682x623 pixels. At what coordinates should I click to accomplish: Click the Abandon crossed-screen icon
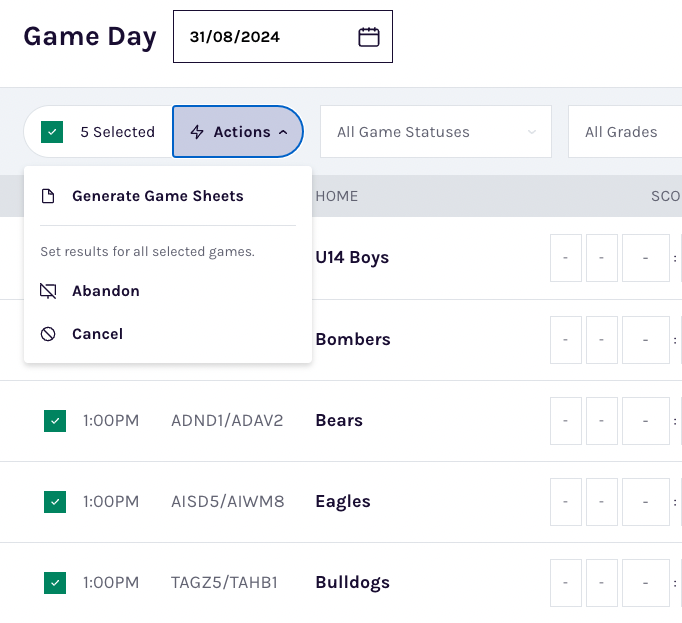pyautogui.click(x=48, y=291)
